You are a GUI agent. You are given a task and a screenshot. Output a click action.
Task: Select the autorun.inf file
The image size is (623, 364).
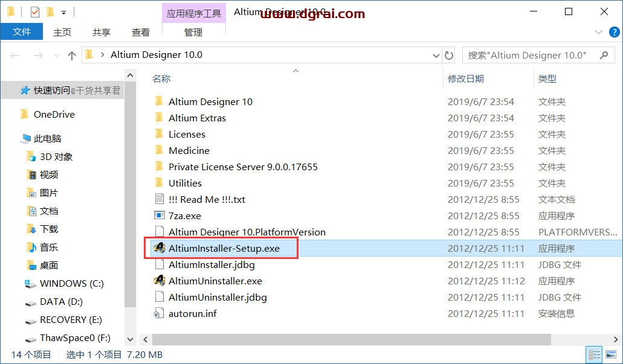pyautogui.click(x=192, y=313)
